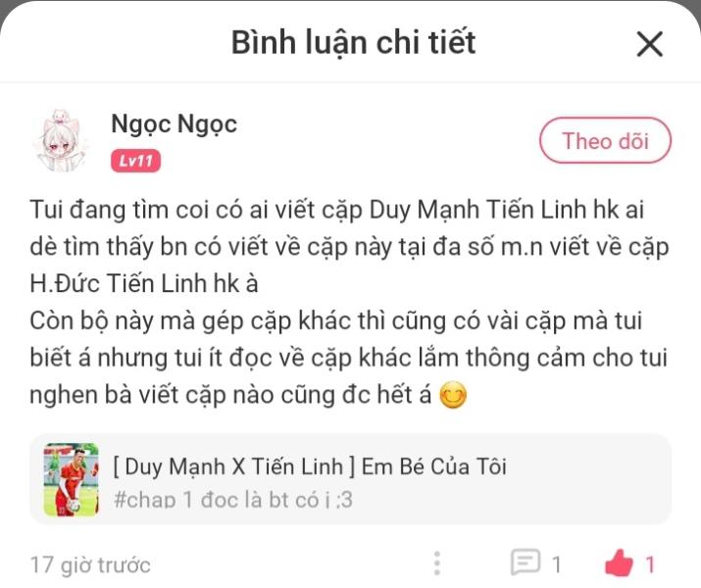Tap the Bình luận chi tiết header title
The width and height of the screenshot is (701, 588).
coord(353,43)
